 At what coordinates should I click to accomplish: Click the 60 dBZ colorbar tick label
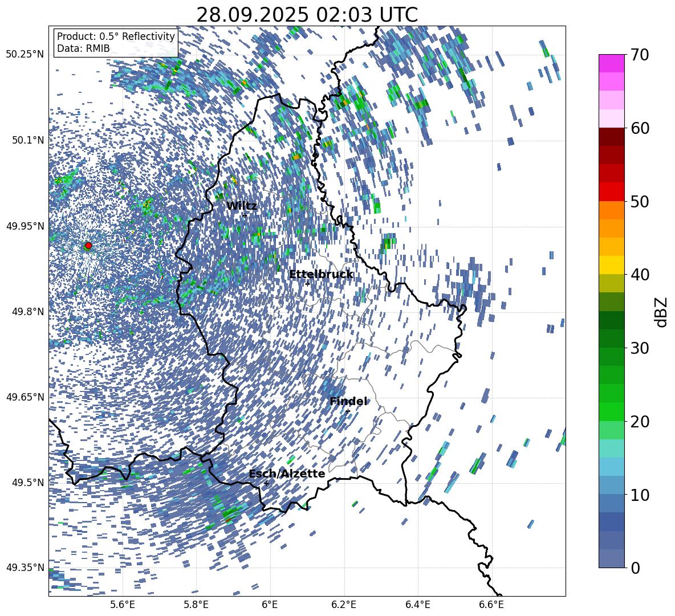pos(641,128)
